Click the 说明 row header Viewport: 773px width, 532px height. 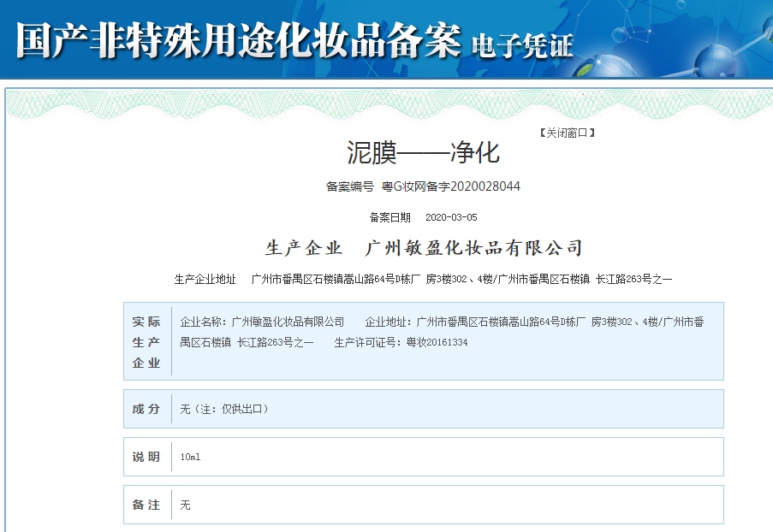(x=146, y=457)
